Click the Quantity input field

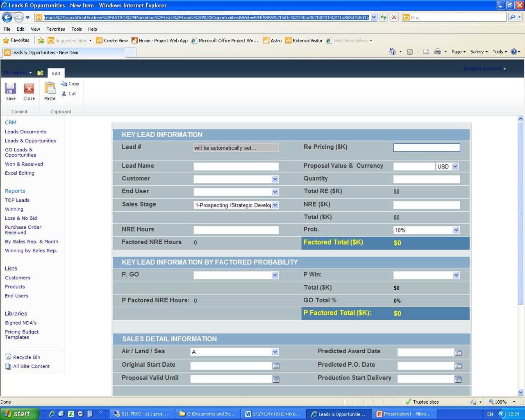[427, 179]
